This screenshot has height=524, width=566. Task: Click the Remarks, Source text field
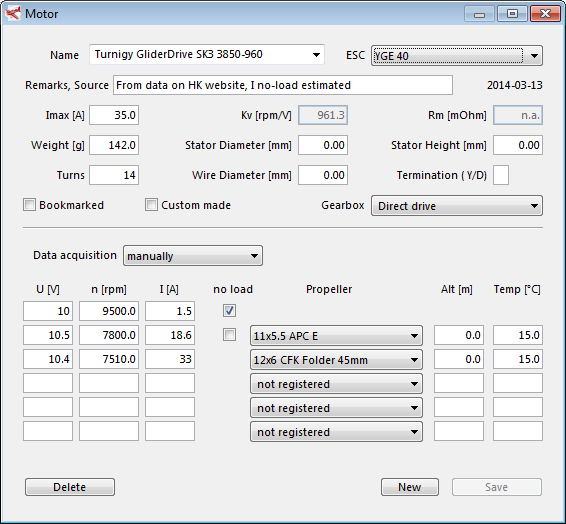283,85
